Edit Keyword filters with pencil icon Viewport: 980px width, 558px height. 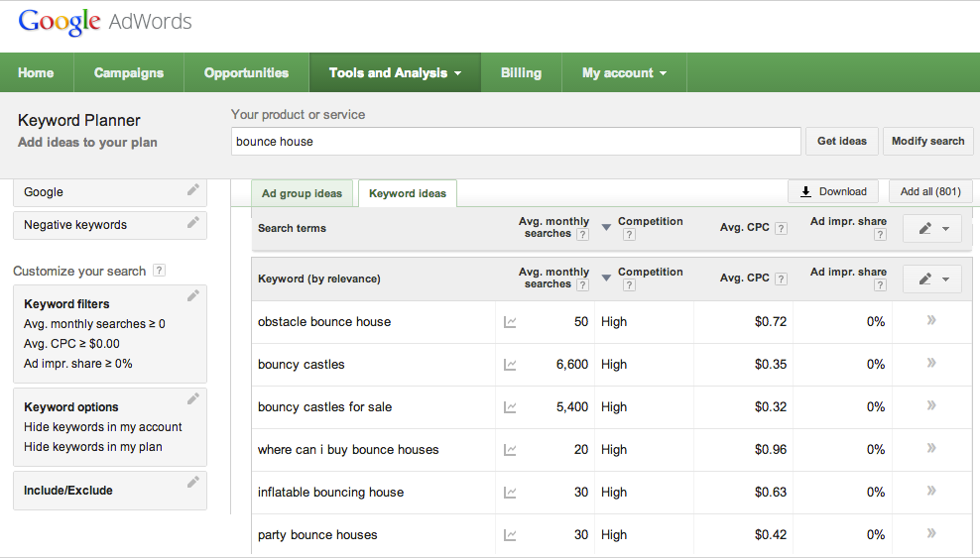[193, 295]
